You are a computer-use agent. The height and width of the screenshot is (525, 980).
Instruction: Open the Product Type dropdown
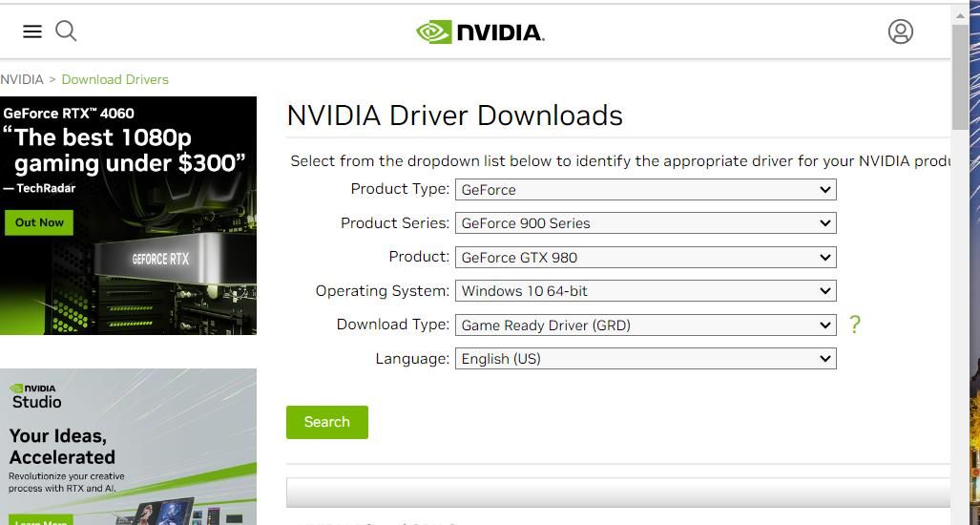pyautogui.click(x=646, y=189)
